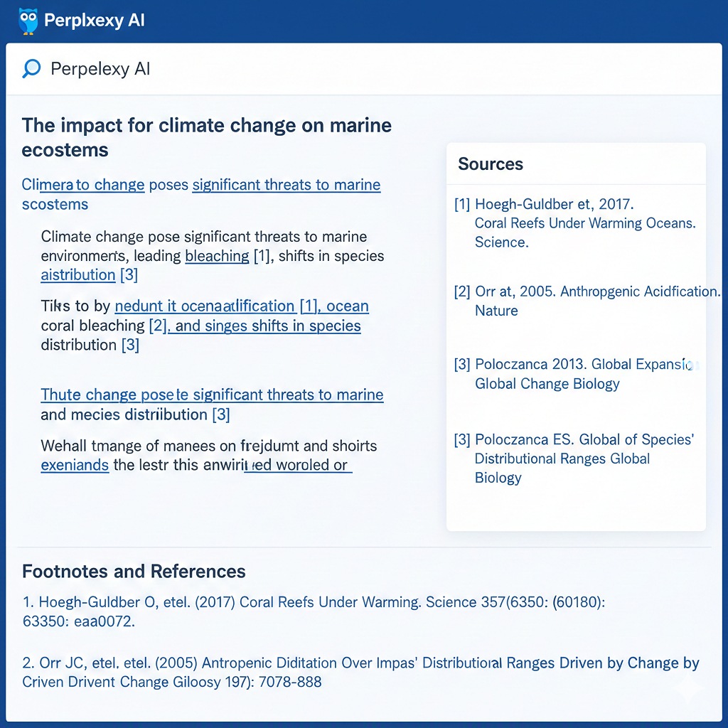Open source [2] Orr 2005 Nature
Screen dimensions: 728x728
[587, 301]
